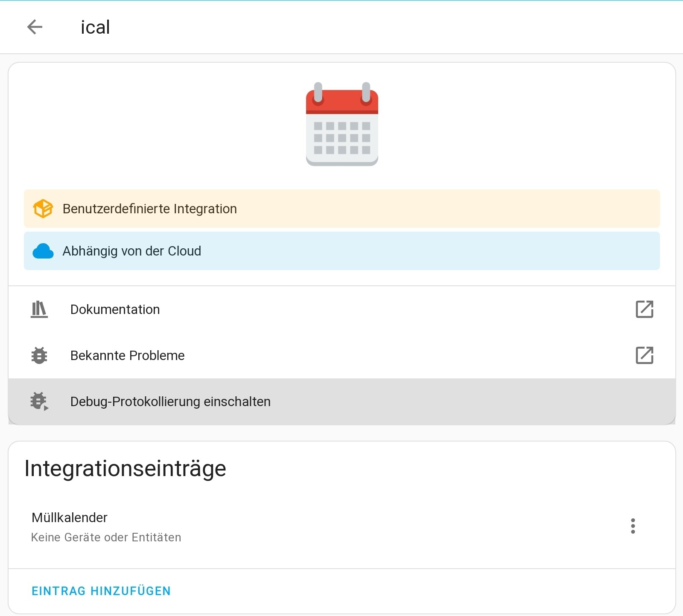The height and width of the screenshot is (616, 683).
Task: Enable Debug-Protokollierung einschalten
Action: [170, 401]
